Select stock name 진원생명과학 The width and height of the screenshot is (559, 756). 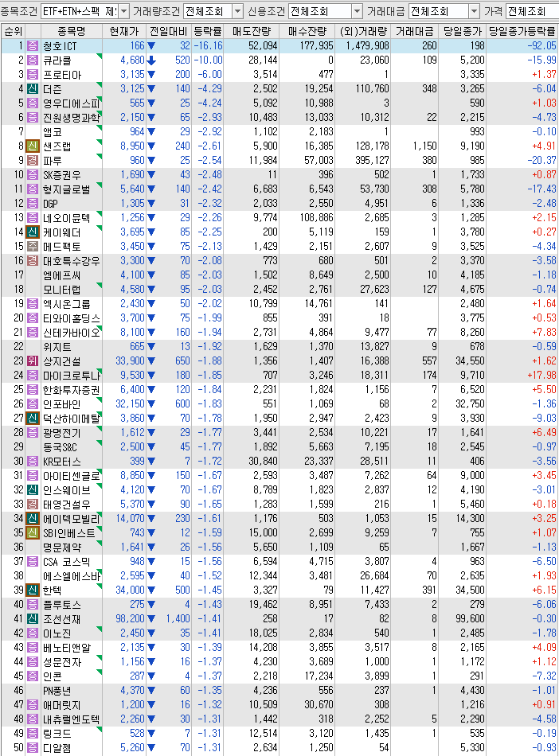click(x=72, y=118)
